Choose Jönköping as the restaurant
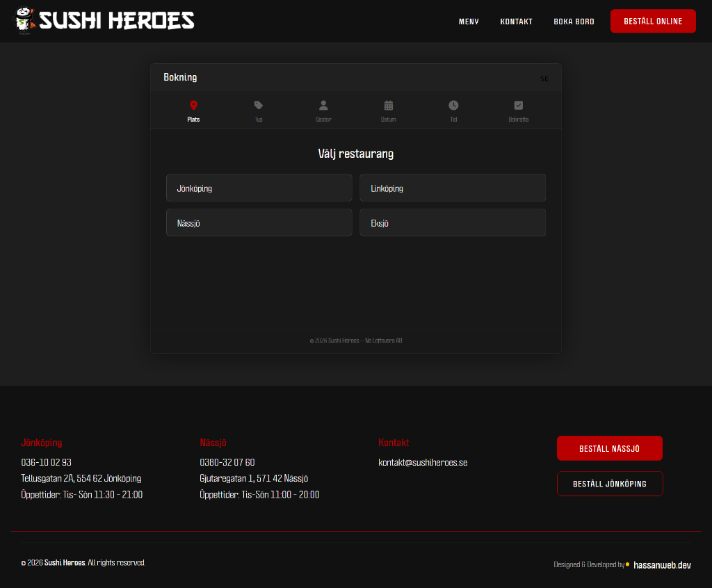712x588 pixels. [x=259, y=188]
